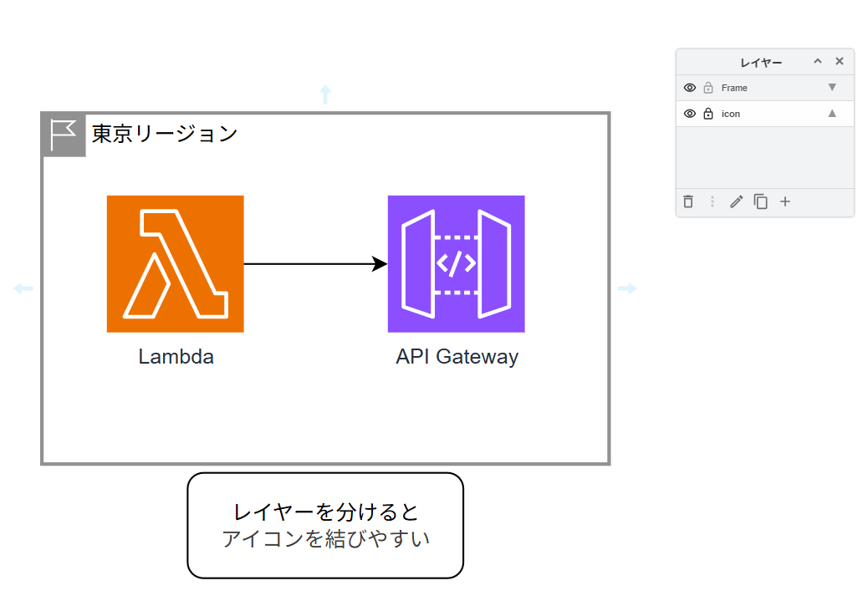Viewport: 868px width, 606px height.
Task: Click the right connection arrow beside frame
Action: tap(627, 288)
